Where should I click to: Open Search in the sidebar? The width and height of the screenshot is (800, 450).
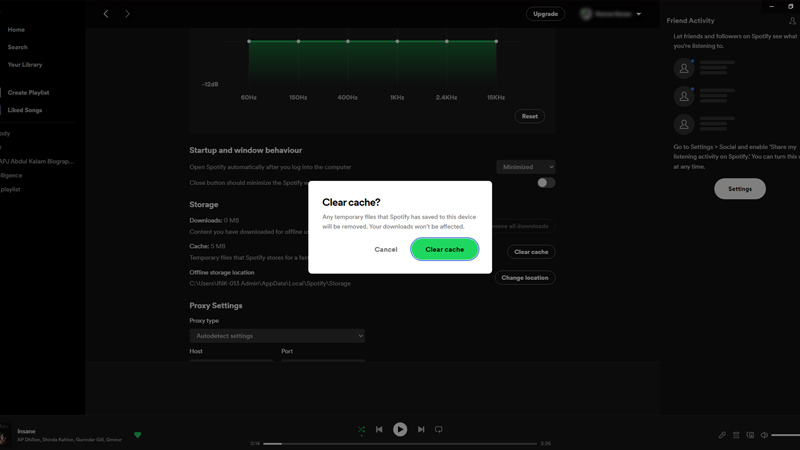point(17,47)
